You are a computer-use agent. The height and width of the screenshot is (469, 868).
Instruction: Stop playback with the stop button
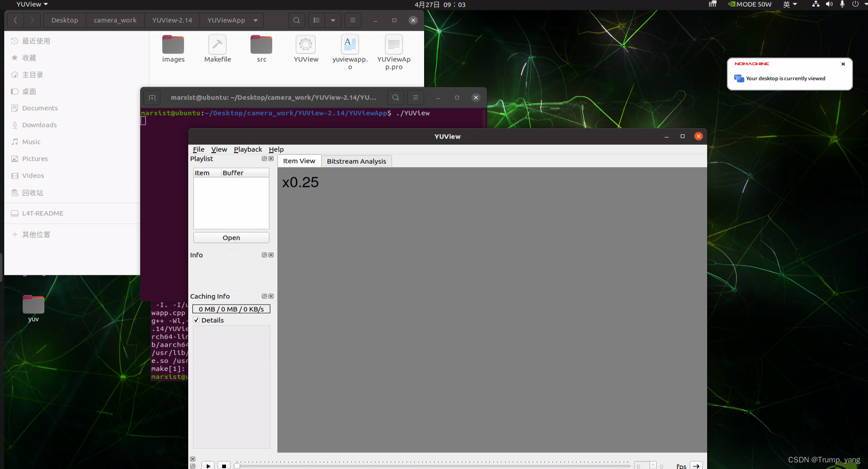pos(224,466)
